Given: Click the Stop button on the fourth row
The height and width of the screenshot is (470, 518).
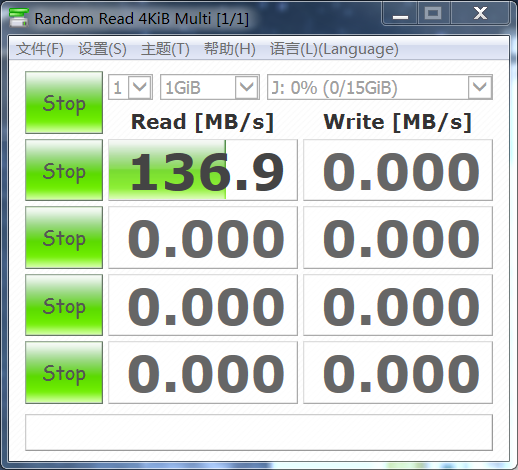Looking at the screenshot, I should click(64, 305).
